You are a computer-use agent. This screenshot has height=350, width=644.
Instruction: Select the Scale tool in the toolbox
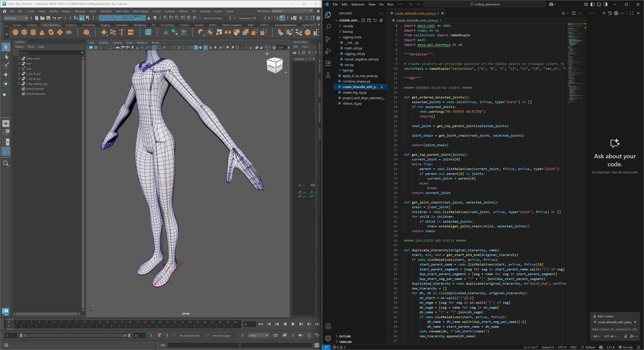pyautogui.click(x=6, y=93)
